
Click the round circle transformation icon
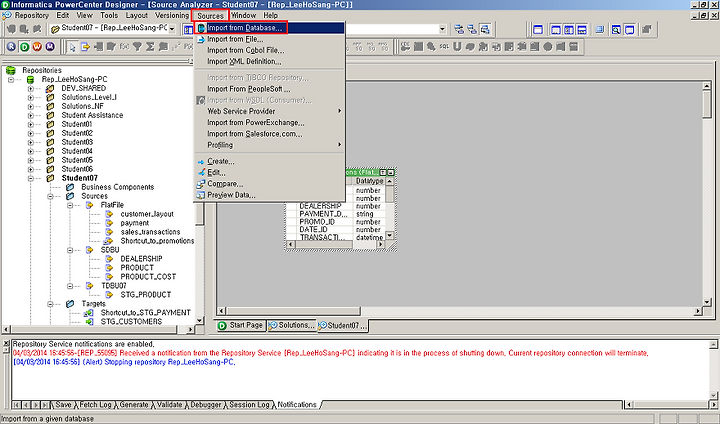pos(548,47)
